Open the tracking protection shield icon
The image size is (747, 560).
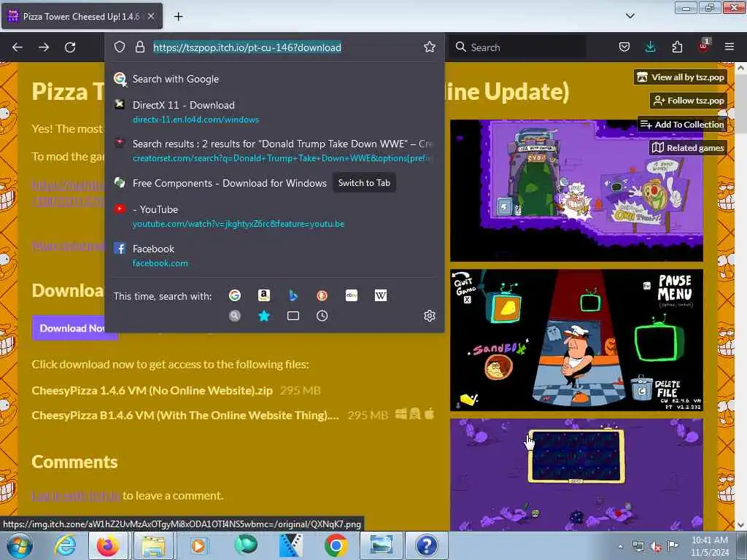point(120,47)
